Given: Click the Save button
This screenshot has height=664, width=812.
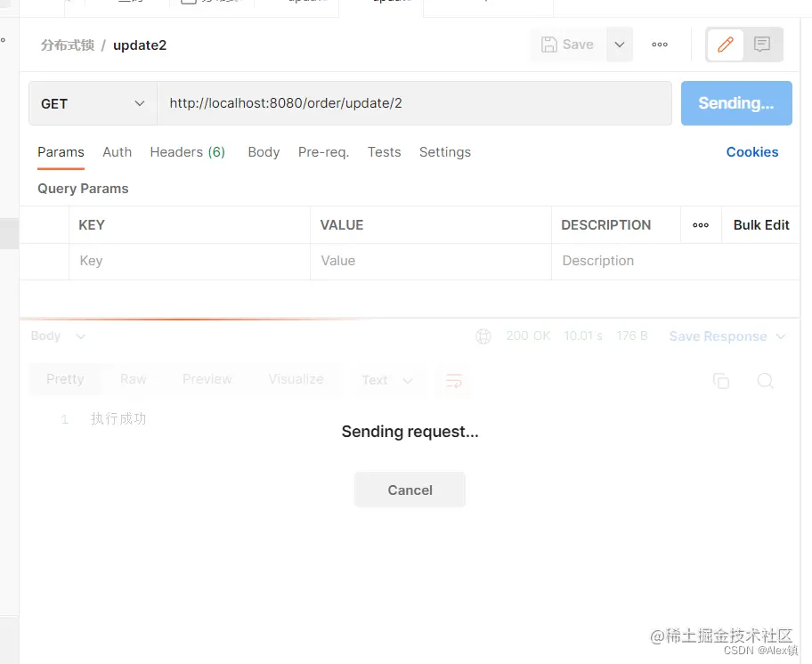Looking at the screenshot, I should point(567,45).
